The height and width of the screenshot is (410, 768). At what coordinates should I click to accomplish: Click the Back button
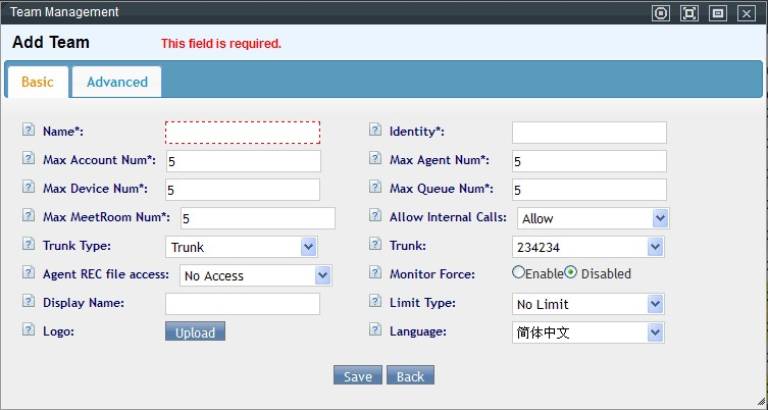410,376
